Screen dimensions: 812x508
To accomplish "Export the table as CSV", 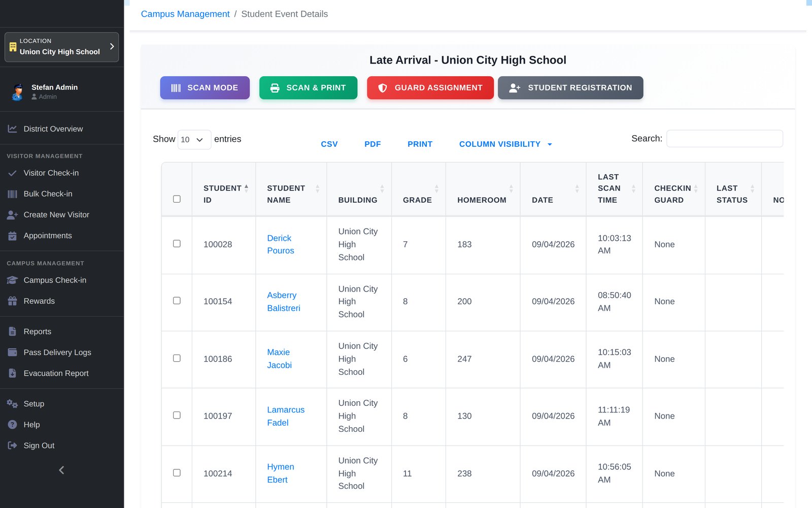I will tap(329, 144).
